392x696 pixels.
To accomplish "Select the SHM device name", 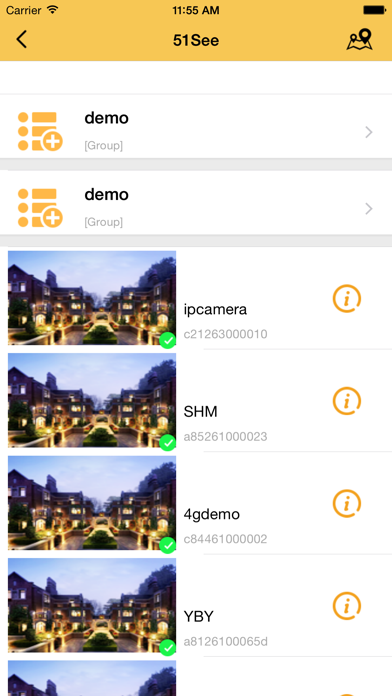I will coord(201,412).
